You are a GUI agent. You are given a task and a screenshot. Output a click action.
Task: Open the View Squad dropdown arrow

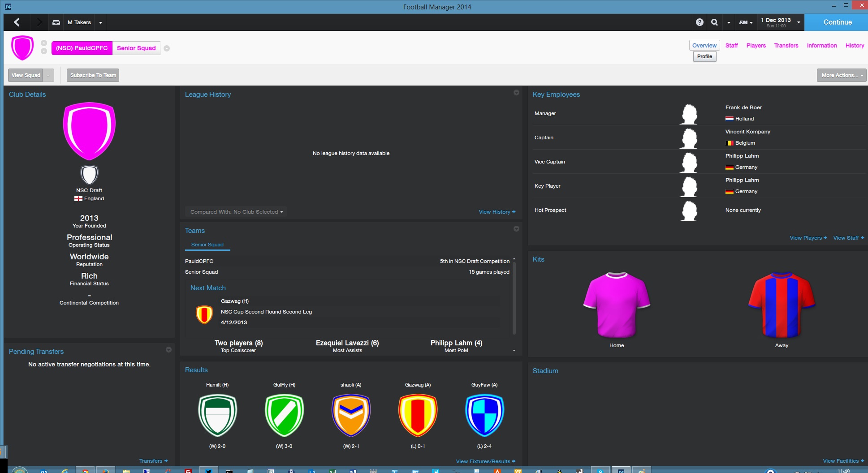[48, 75]
